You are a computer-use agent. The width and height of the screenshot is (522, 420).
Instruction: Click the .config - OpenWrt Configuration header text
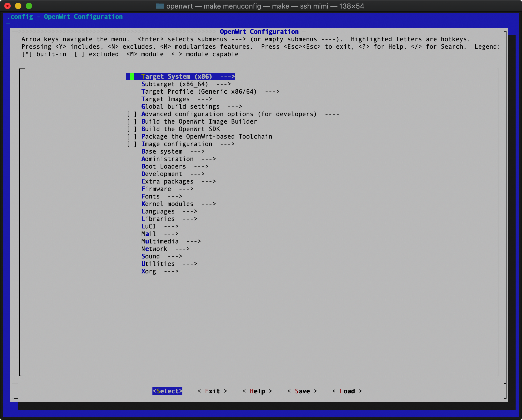click(65, 17)
